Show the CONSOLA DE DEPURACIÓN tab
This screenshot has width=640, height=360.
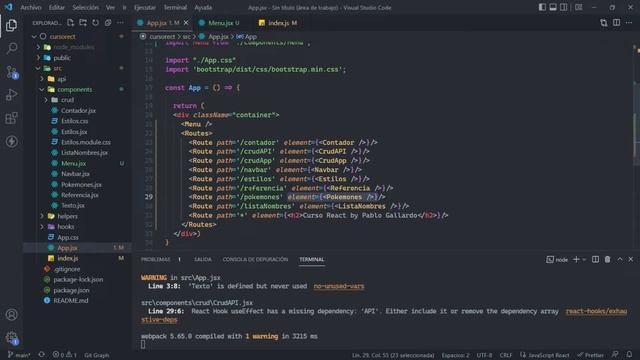click(x=255, y=260)
